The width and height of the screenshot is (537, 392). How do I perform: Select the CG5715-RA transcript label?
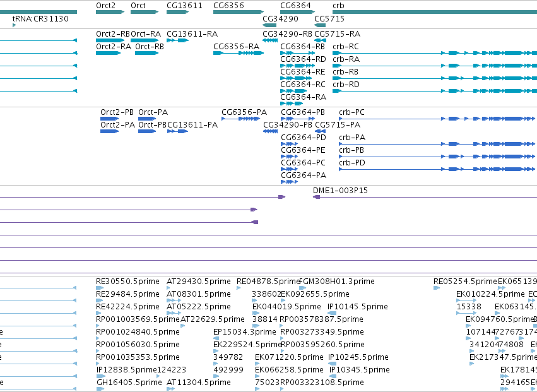(x=338, y=34)
